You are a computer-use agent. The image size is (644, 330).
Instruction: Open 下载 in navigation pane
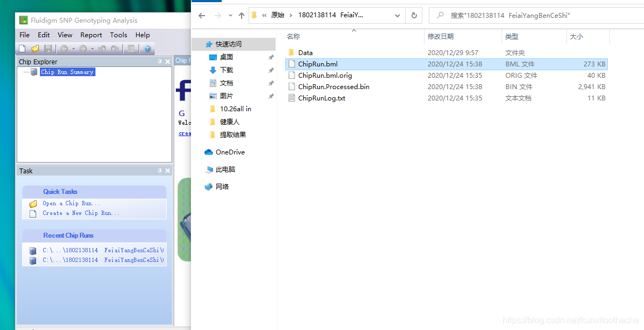coord(227,70)
